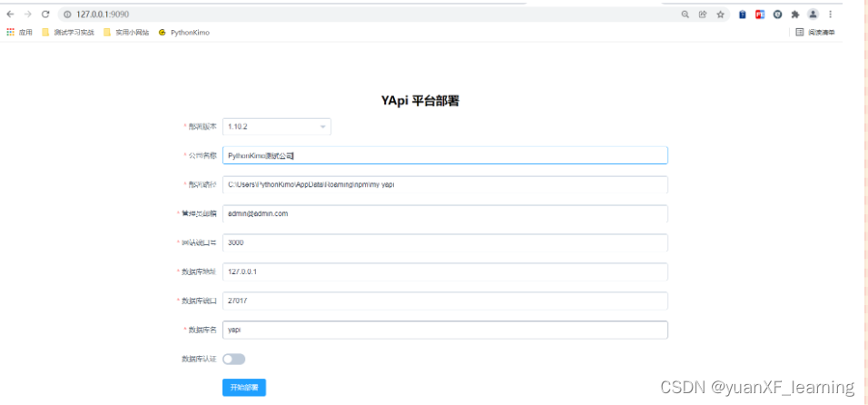Click the deploy path field
Viewport: 868px width, 405px height.
pos(445,185)
